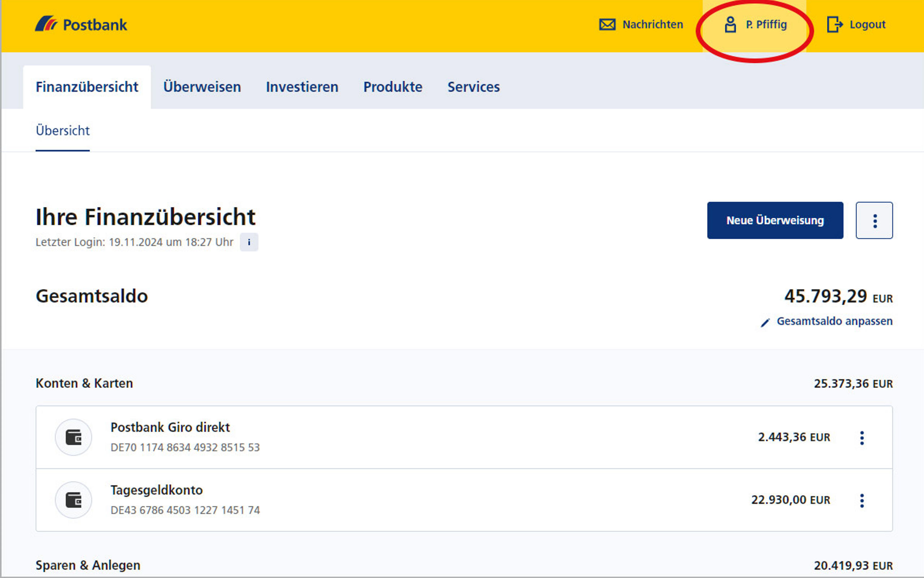This screenshot has width=924, height=578.
Task: Click the Logout link text
Action: coord(867,25)
